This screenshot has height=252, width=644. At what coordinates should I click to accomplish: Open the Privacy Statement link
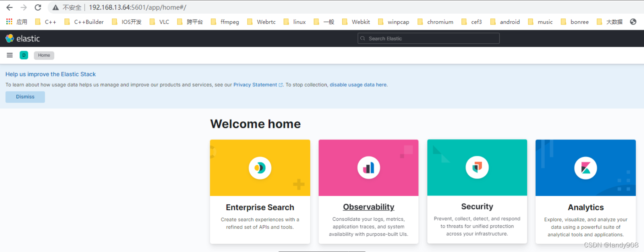coord(255,85)
